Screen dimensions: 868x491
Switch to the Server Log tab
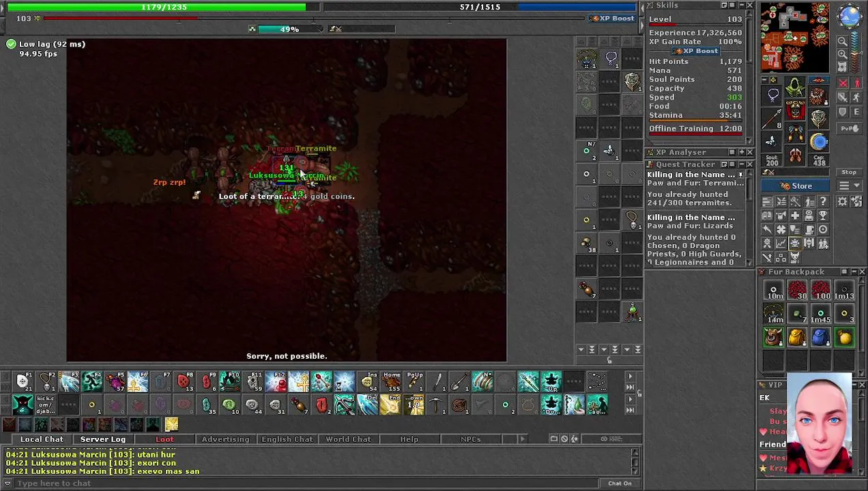[x=103, y=439]
